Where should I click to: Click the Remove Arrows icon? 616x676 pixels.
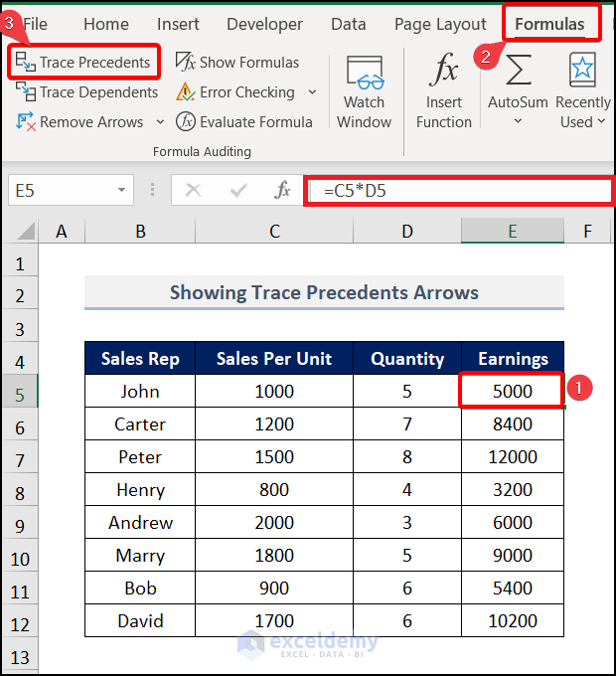click(26, 122)
